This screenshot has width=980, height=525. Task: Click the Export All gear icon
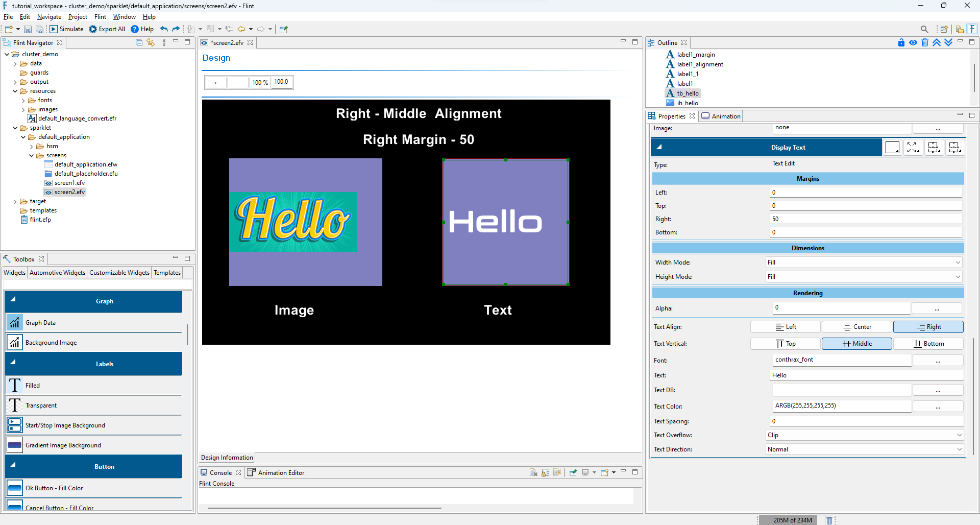pyautogui.click(x=93, y=29)
